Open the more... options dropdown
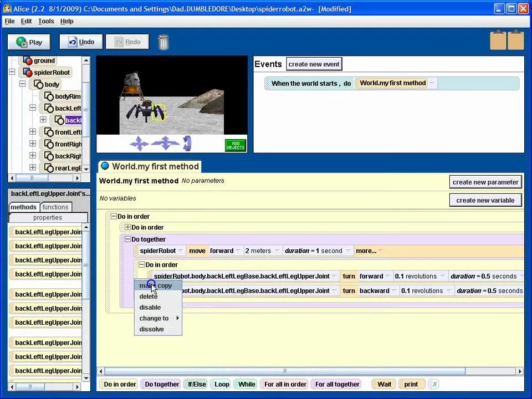Screen dimensions: 532x399 click(381, 250)
